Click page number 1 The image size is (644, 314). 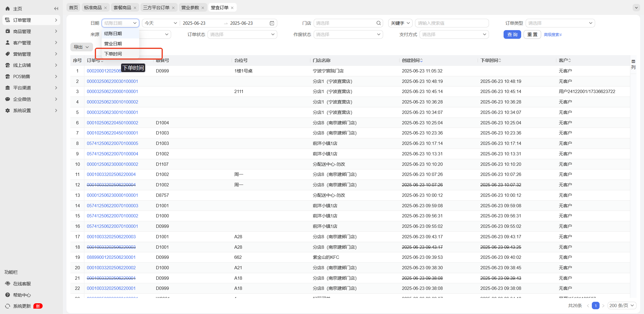(x=596, y=306)
